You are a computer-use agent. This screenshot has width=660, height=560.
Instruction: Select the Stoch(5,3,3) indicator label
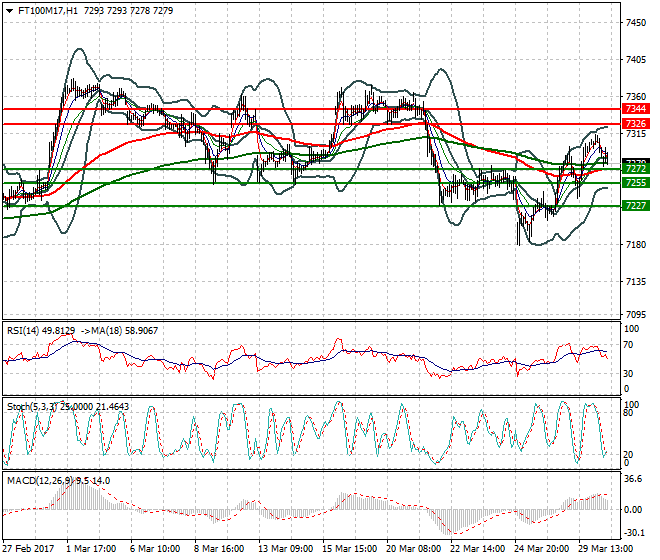tap(33, 407)
